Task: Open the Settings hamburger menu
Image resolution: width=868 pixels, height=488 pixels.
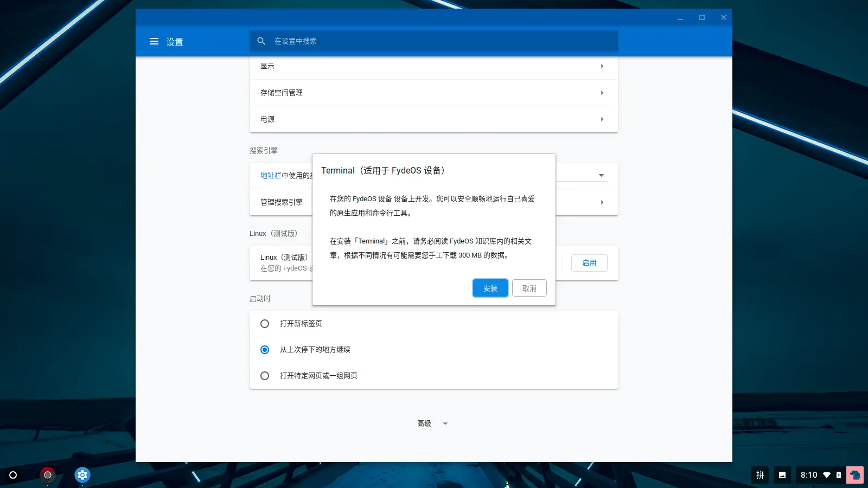Action: click(x=154, y=41)
